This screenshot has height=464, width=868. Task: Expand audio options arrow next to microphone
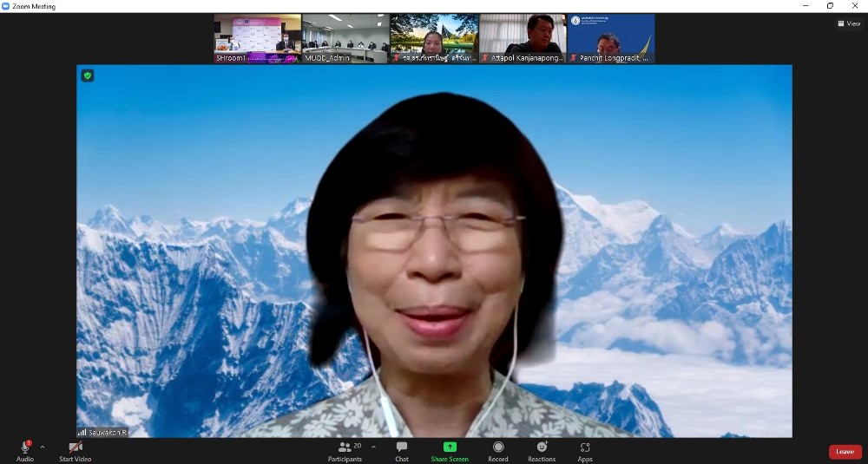[x=43, y=448]
